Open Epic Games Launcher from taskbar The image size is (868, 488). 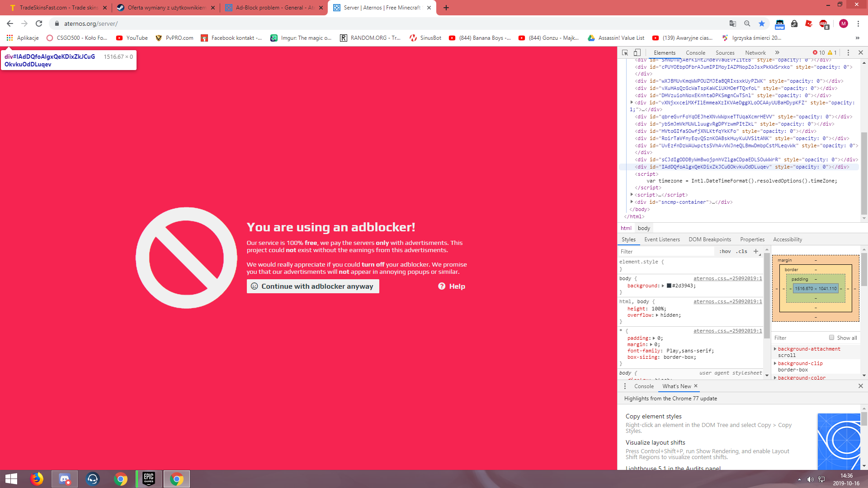click(149, 479)
